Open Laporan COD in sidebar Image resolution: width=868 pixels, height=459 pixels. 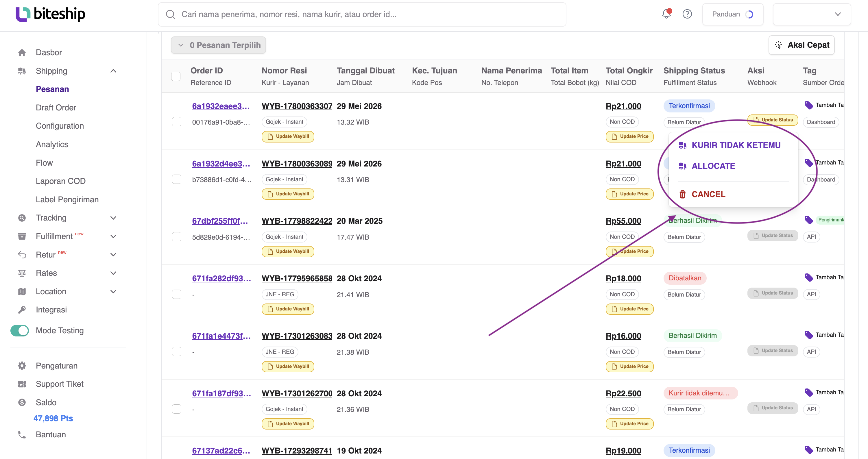[61, 181]
